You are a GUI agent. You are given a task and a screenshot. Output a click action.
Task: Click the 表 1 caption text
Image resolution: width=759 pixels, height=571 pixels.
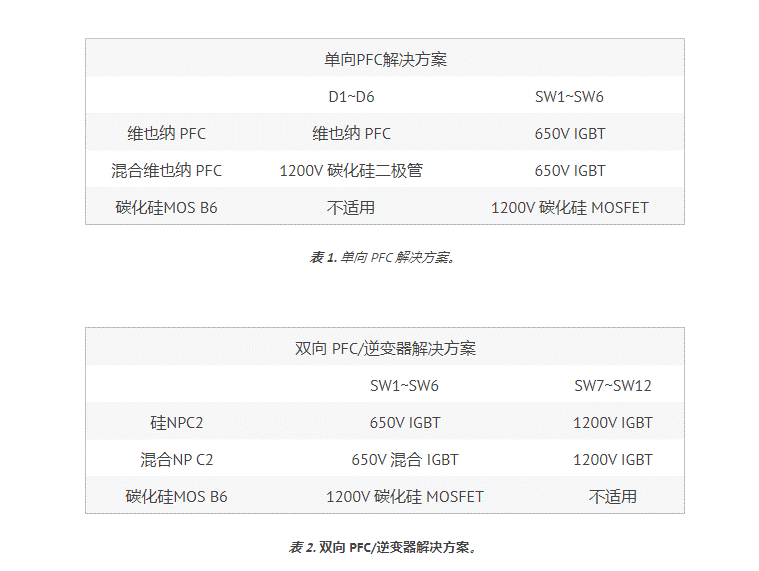pos(384,258)
